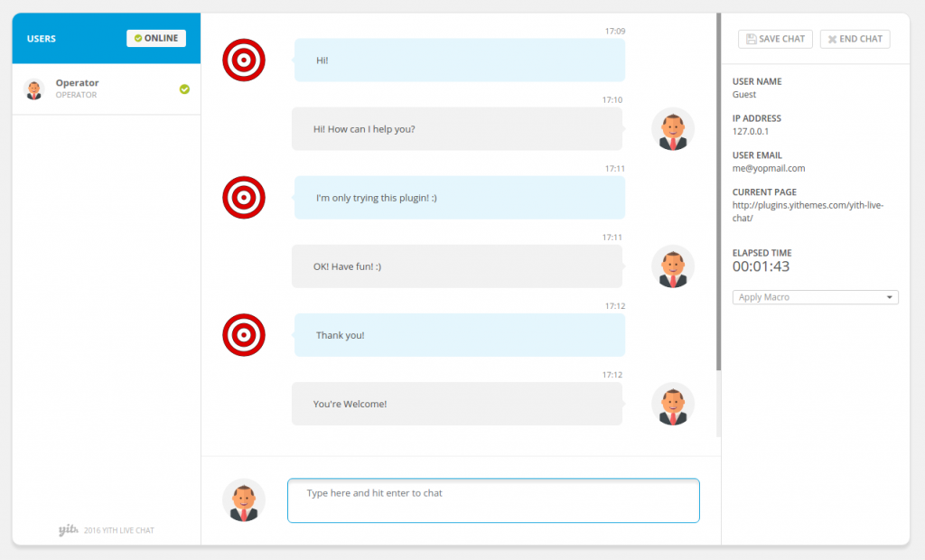Click the operator avatar beside "OK! Have fun! :)"
Viewport: 925px width, 560px height.
coord(672,266)
